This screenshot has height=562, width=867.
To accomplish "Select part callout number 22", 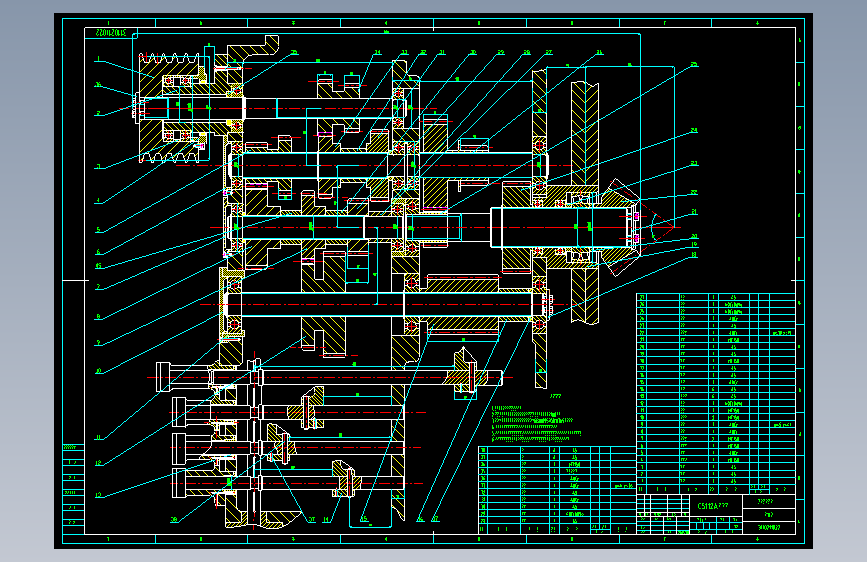I will point(694,192).
